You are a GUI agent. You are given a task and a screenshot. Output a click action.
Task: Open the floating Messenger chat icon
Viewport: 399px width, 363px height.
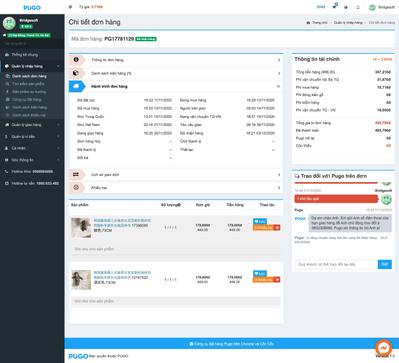[x=384, y=348]
